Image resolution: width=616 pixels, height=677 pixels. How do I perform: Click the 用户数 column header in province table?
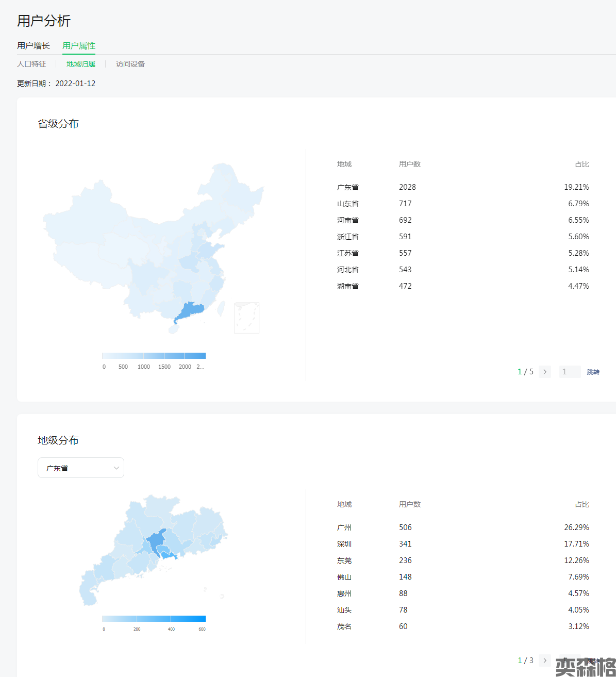point(410,164)
